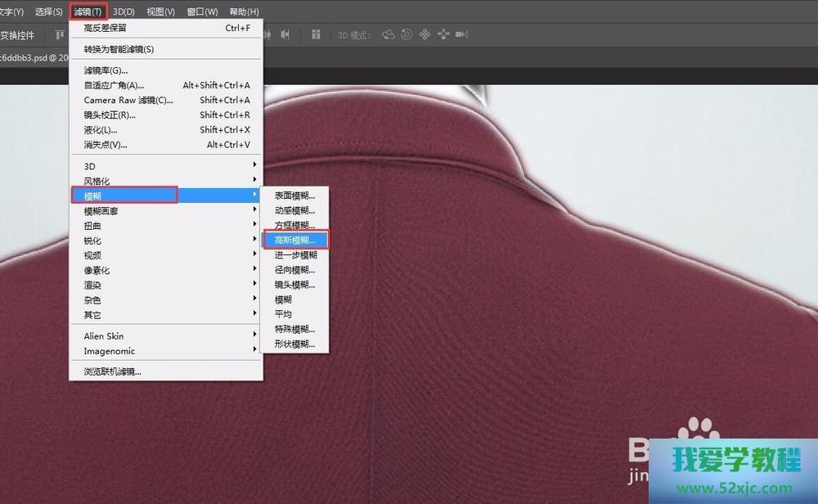The width and height of the screenshot is (818, 504).
Task: Expand the Alien Skin submenu
Action: click(x=104, y=336)
